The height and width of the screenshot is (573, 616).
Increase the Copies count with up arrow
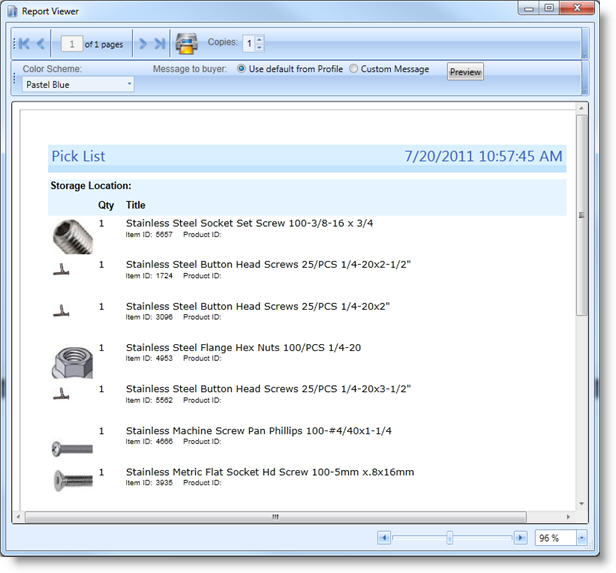tap(260, 39)
